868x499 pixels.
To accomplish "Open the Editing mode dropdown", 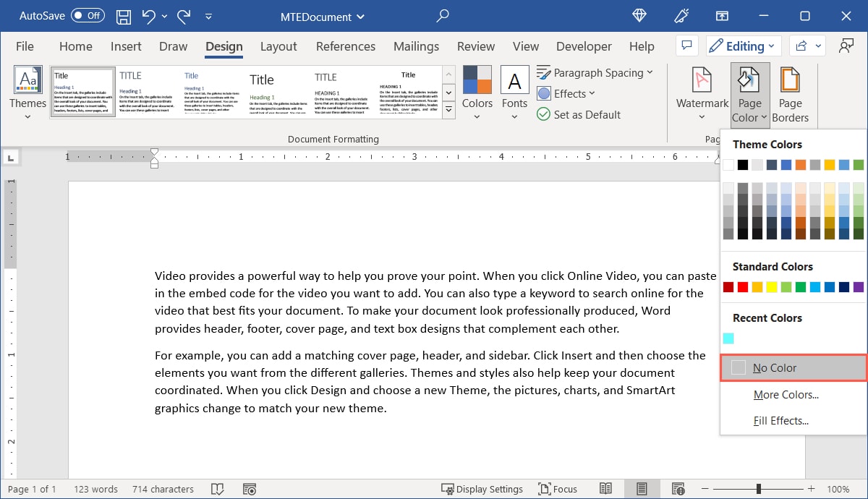I will [743, 46].
